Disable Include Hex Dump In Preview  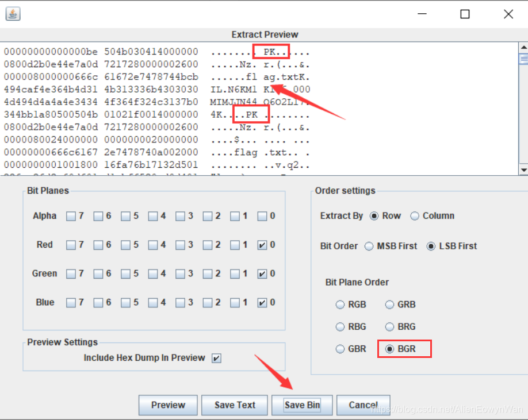pyautogui.click(x=216, y=358)
